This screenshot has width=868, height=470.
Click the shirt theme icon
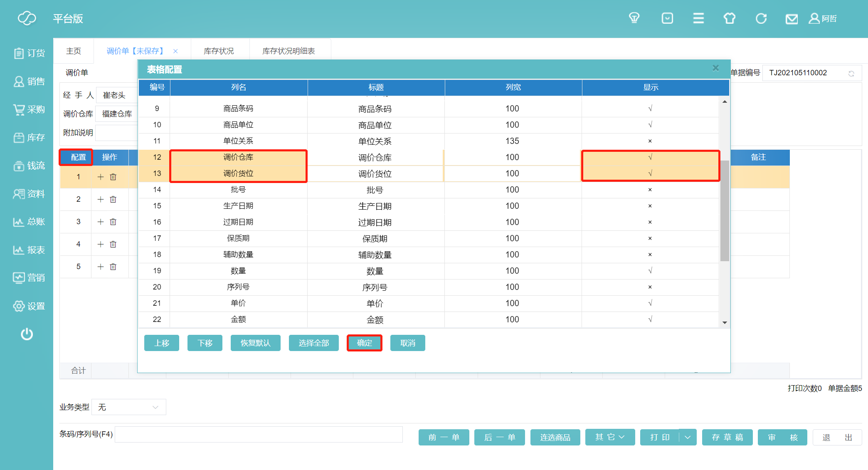[x=730, y=18]
